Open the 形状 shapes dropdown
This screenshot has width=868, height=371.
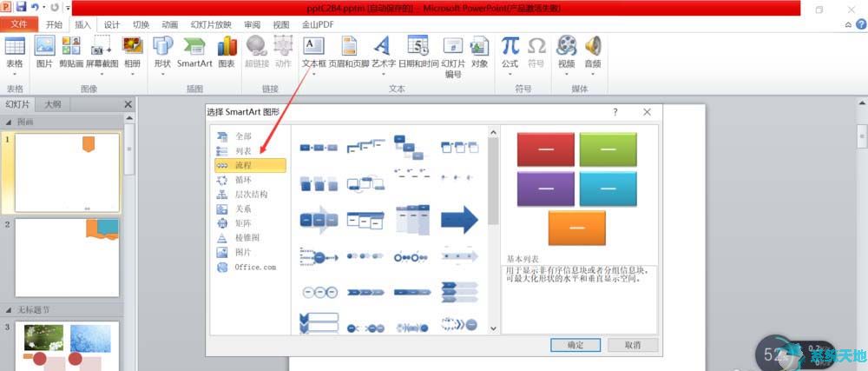pos(162,75)
